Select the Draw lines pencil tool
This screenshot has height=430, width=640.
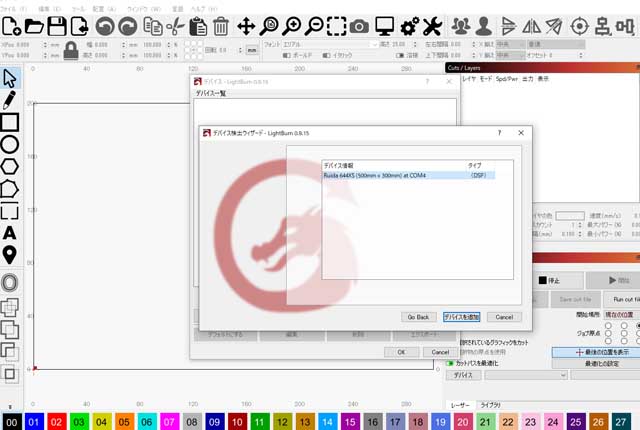(9, 100)
